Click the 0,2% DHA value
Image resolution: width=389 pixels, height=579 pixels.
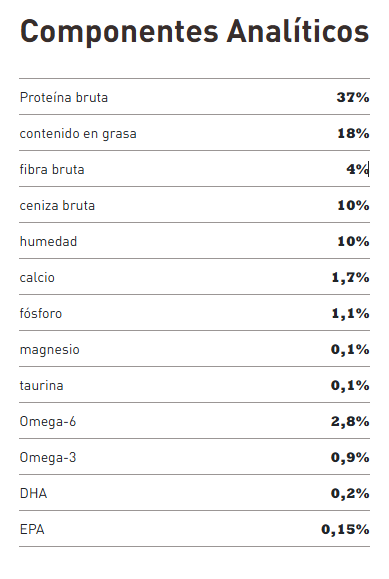tap(350, 493)
